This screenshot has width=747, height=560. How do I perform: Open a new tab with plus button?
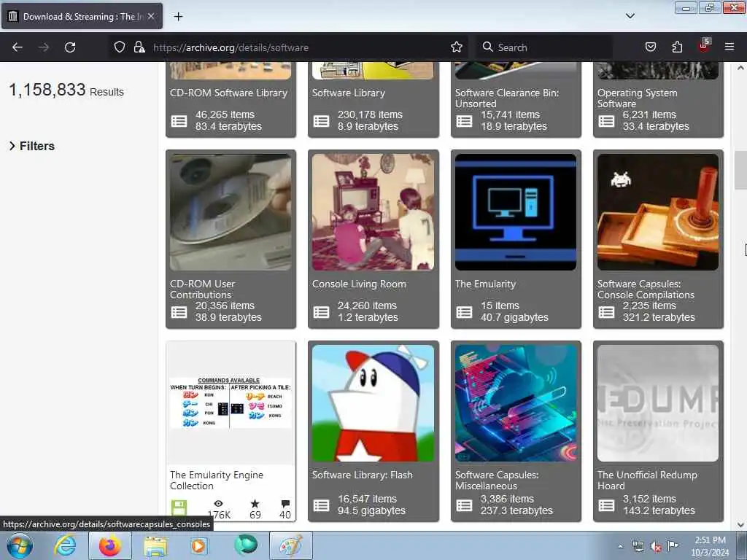[178, 17]
